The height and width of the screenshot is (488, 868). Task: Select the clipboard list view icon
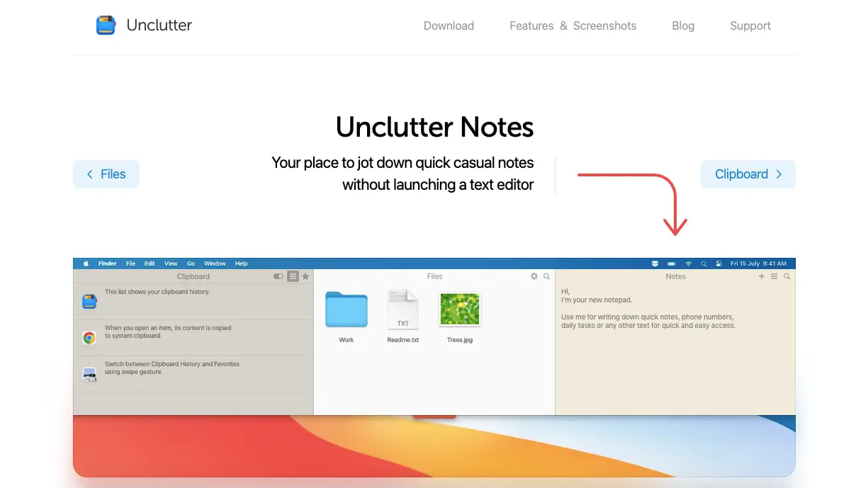click(293, 276)
